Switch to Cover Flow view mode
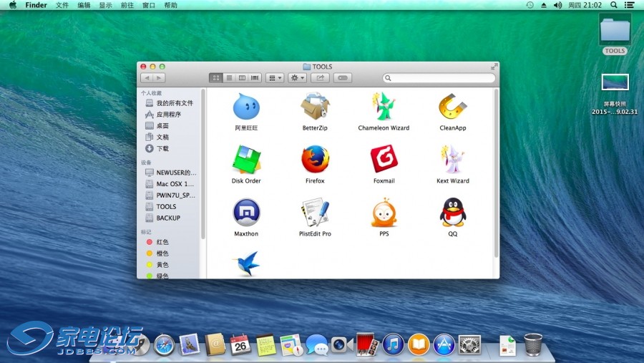 tap(255, 78)
